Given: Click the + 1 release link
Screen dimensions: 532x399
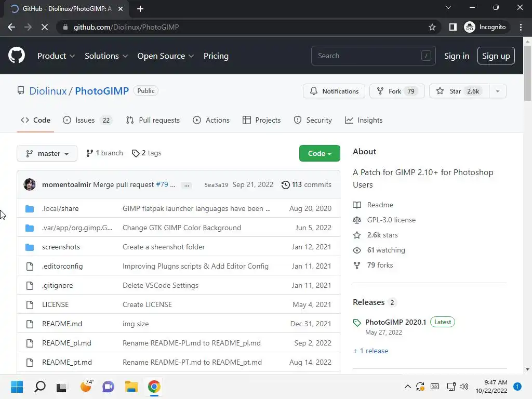Looking at the screenshot, I should pos(370,351).
